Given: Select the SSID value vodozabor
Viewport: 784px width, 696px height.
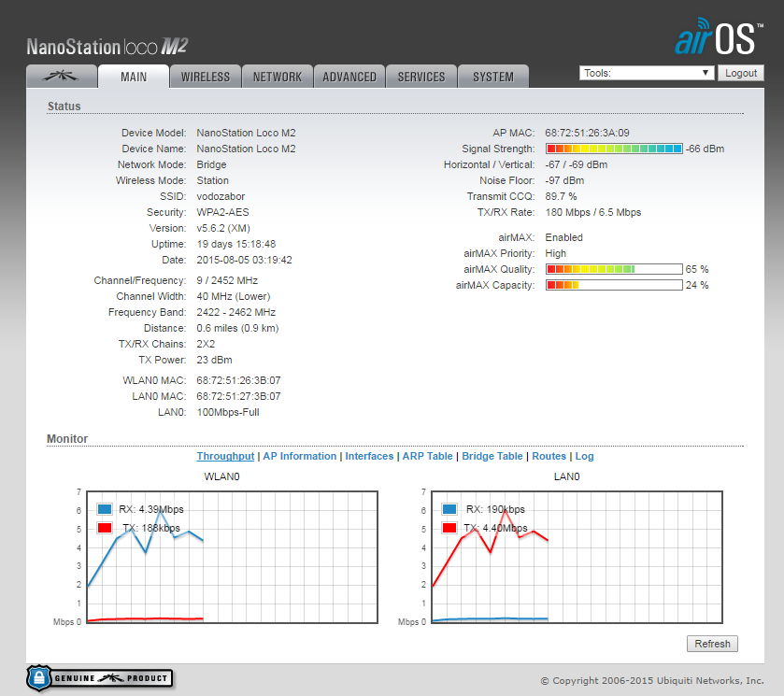Looking at the screenshot, I should point(221,196).
